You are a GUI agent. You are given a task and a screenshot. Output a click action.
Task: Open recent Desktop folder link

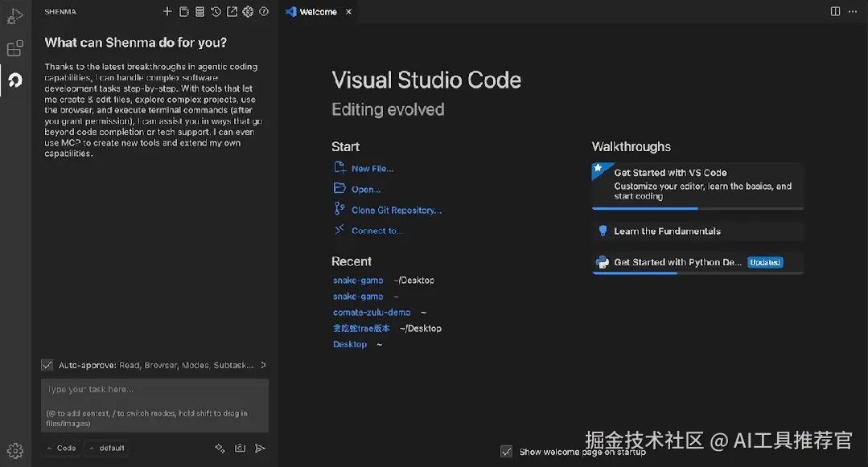tap(350, 344)
